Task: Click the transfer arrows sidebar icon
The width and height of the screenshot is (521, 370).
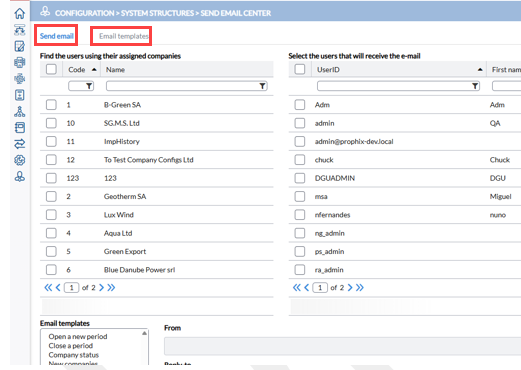Action: (x=20, y=144)
